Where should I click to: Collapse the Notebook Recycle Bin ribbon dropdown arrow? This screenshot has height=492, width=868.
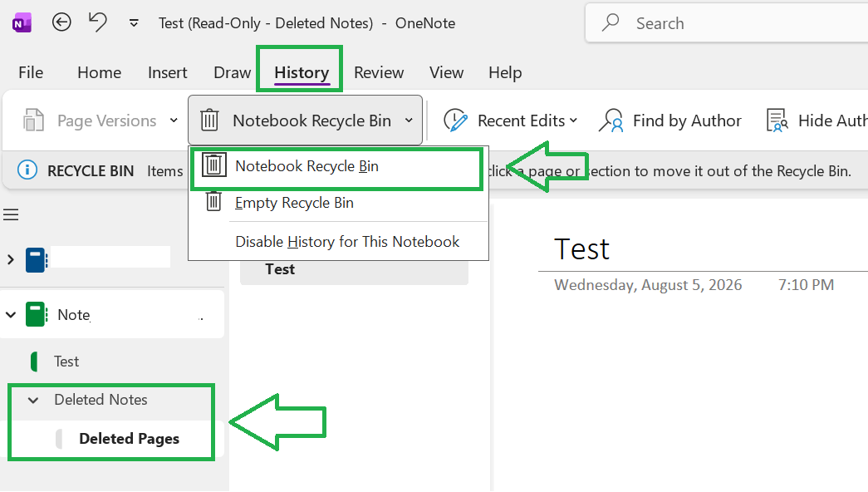pos(409,121)
